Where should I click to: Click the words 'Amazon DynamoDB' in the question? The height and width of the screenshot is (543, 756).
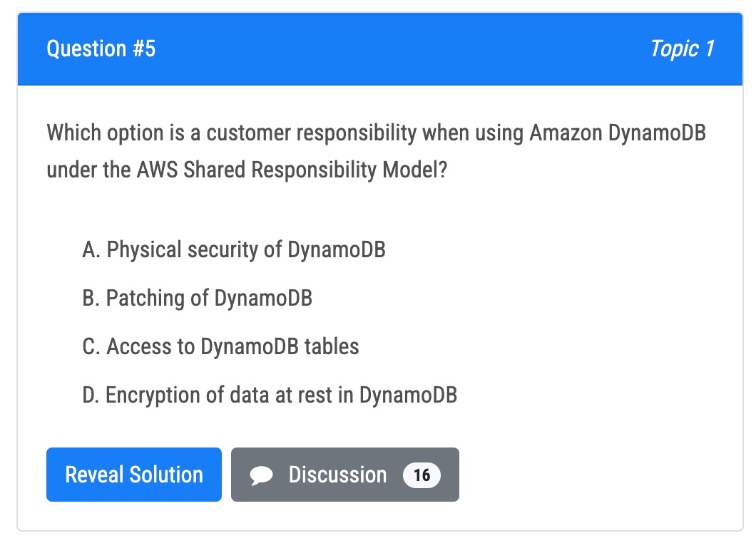[617, 133]
